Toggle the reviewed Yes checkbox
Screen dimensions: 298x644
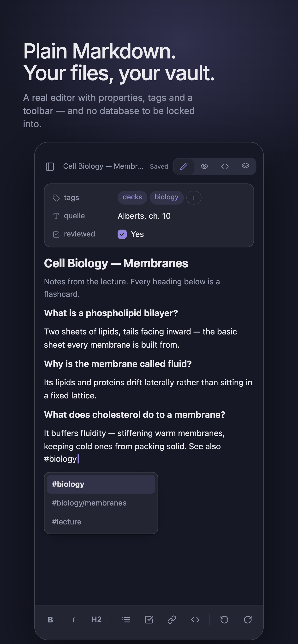coord(122,234)
